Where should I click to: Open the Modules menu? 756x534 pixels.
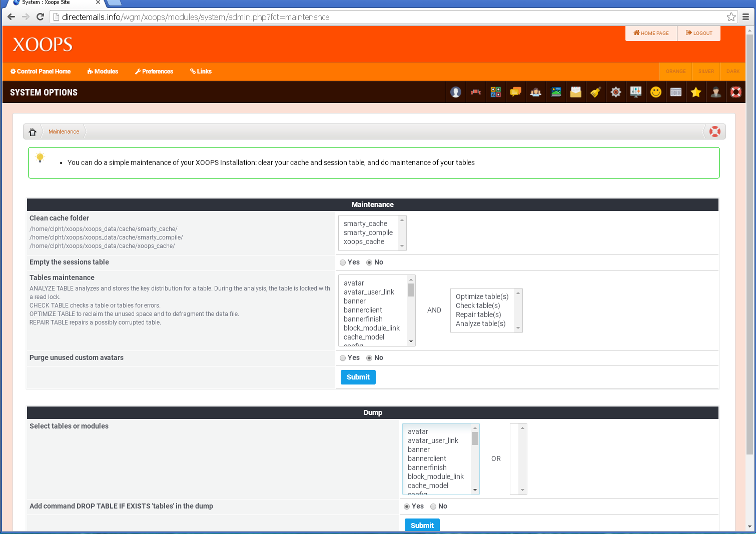(x=103, y=71)
